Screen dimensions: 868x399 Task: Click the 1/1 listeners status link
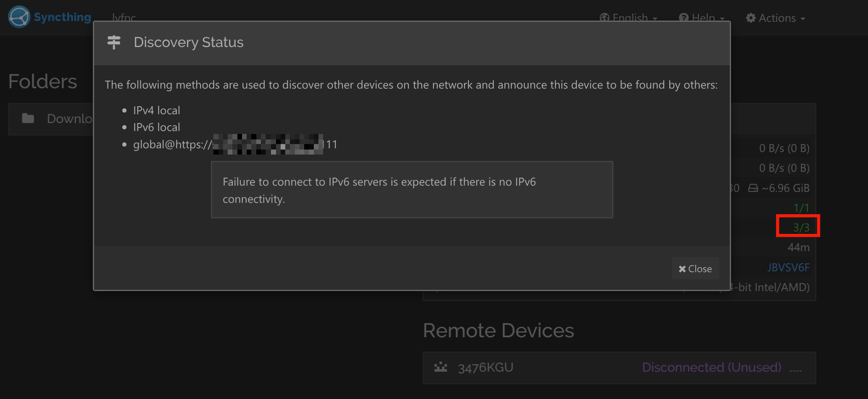[801, 207]
